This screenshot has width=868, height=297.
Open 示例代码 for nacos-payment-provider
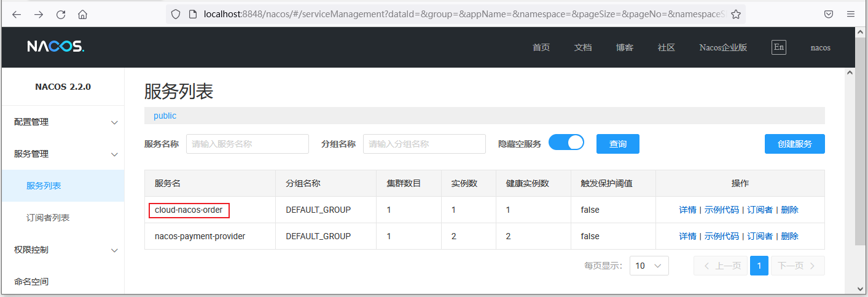point(722,236)
